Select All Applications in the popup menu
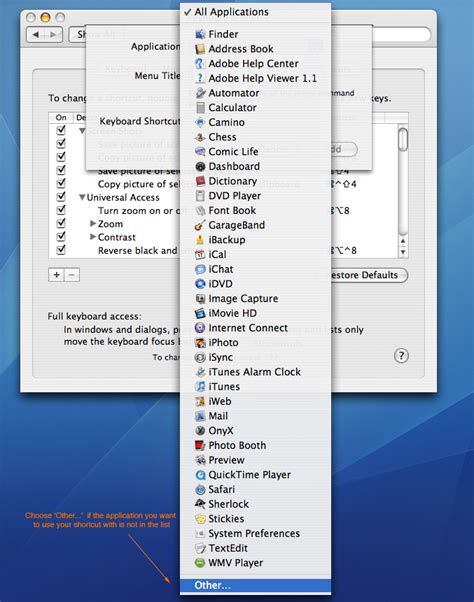474x602 pixels. 255,12
